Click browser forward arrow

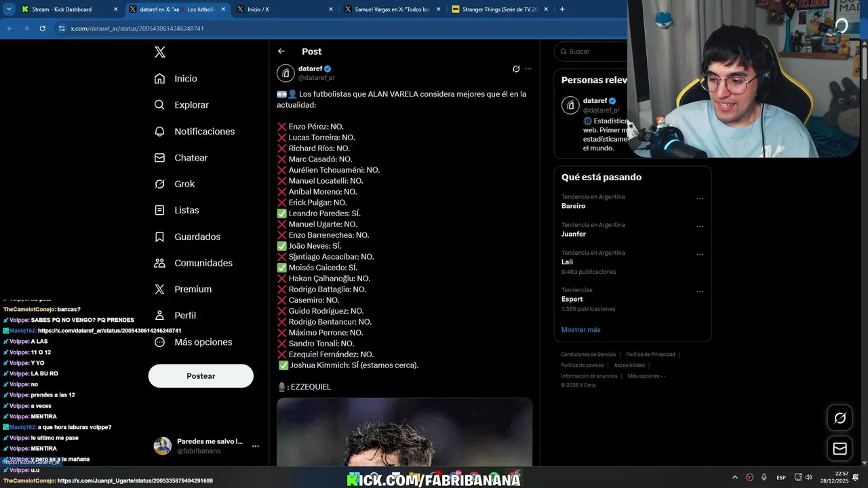[26, 28]
